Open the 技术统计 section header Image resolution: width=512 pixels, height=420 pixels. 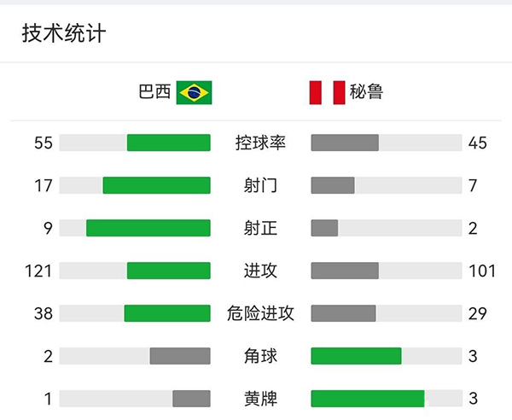click(x=64, y=33)
